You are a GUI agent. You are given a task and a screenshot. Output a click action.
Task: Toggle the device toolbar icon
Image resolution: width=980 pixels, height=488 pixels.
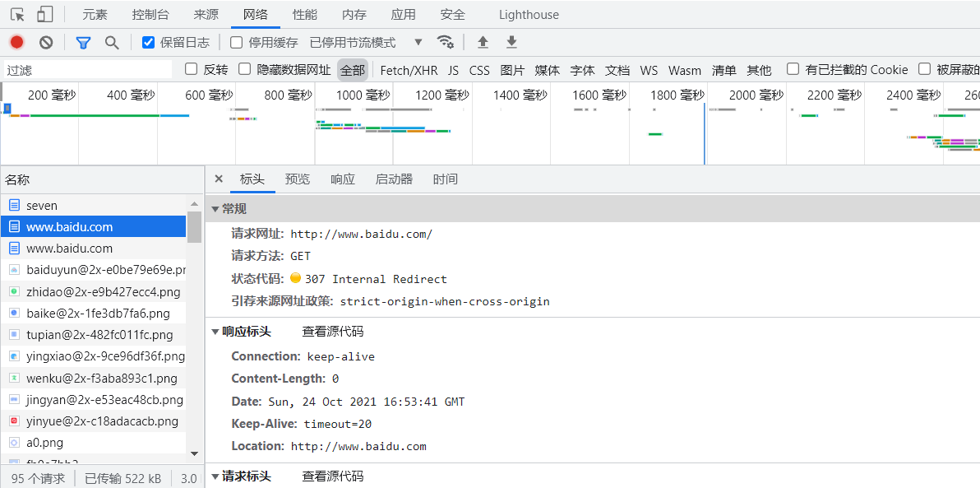(45, 14)
